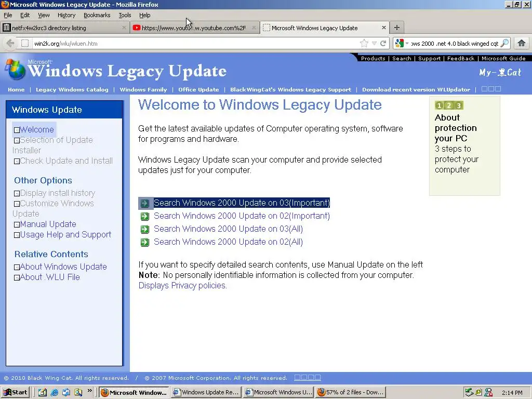Switch to netfx4w2krc3 directory listing tab
This screenshot has width=532, height=399.
pos(65,28)
